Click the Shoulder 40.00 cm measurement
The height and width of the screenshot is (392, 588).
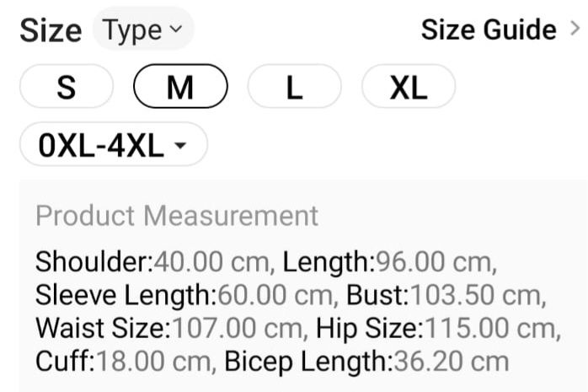154,262
